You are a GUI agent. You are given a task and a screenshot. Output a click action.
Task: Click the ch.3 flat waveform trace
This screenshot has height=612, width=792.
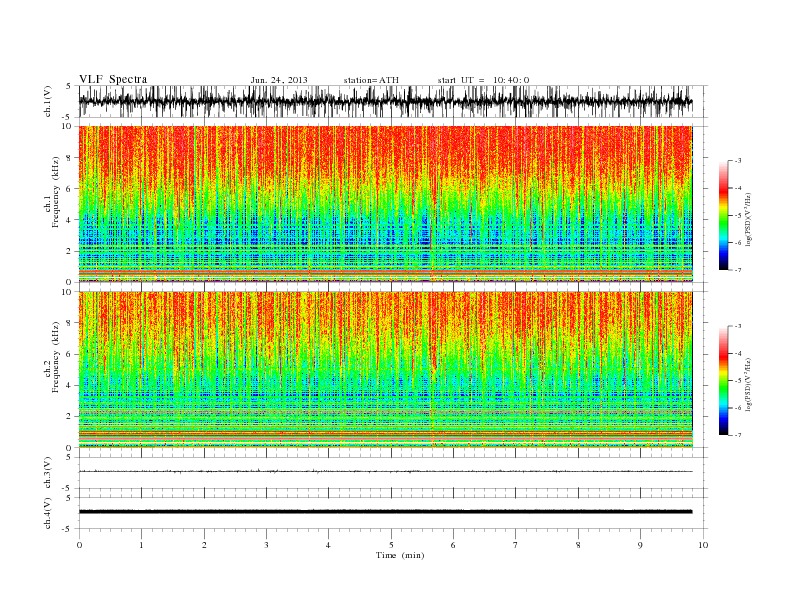(x=385, y=472)
